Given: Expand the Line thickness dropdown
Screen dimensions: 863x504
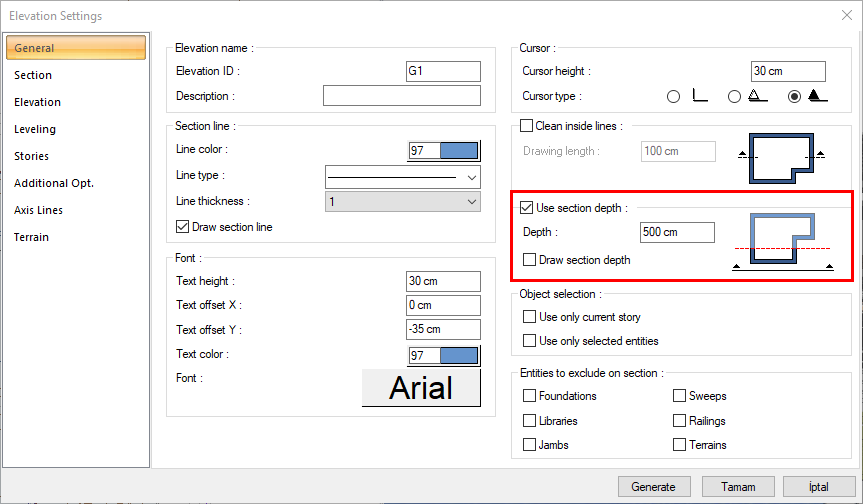Looking at the screenshot, I should click(403, 202).
